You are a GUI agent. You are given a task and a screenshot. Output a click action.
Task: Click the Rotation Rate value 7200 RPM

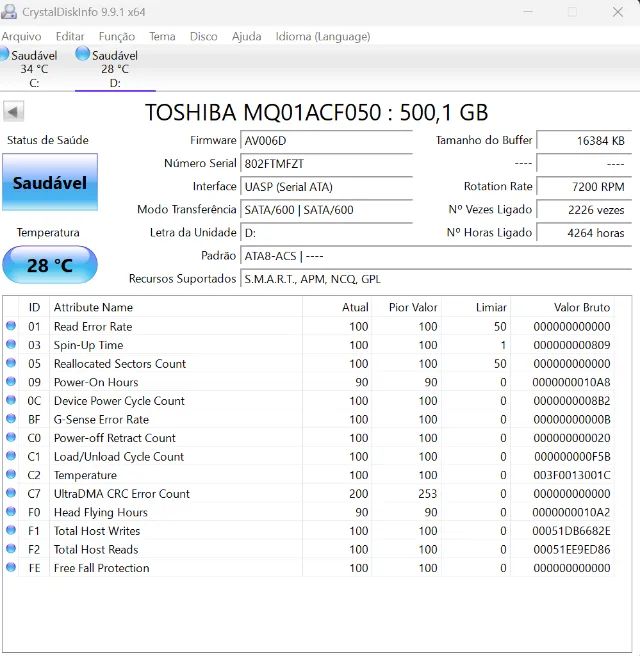click(x=584, y=186)
